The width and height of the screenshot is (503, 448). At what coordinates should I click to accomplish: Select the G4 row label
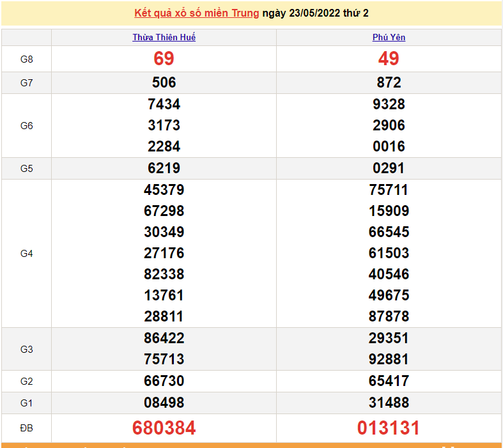(26, 254)
